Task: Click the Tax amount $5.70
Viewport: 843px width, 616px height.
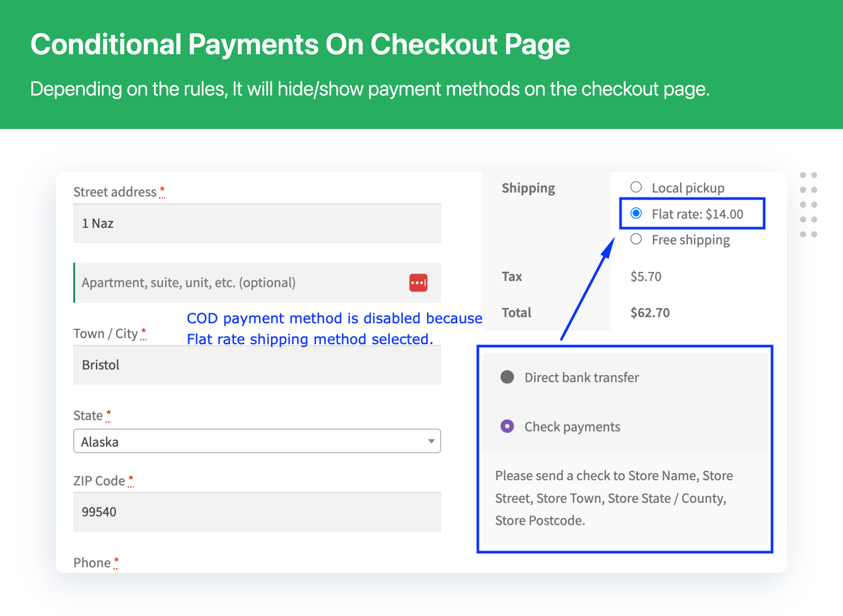Action: point(646,276)
